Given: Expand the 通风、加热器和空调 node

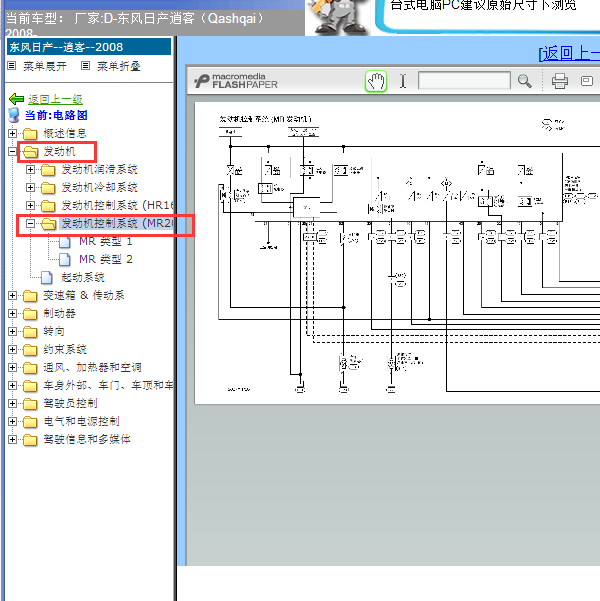Looking at the screenshot, I should coord(12,368).
